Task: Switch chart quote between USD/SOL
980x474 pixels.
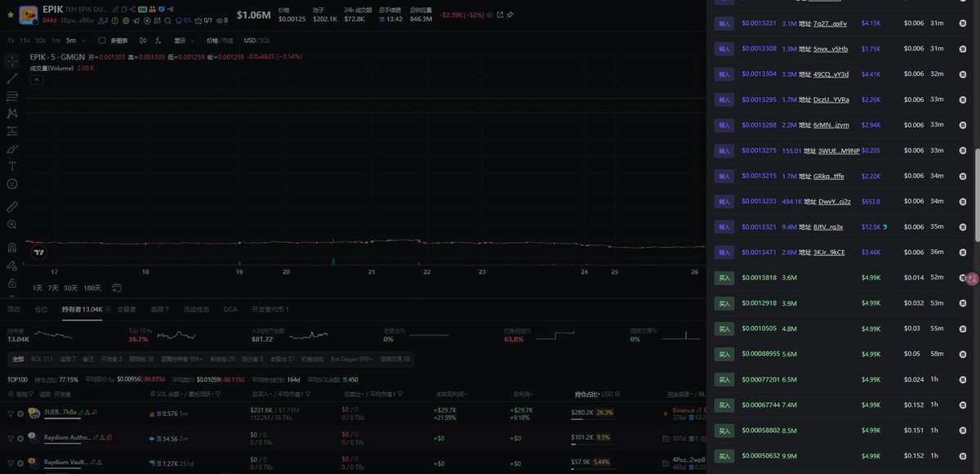Action: pos(257,40)
